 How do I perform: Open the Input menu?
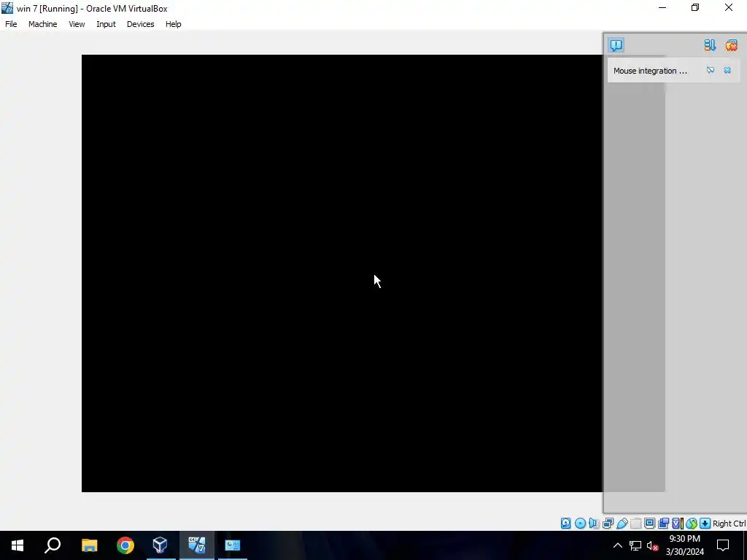[106, 24]
